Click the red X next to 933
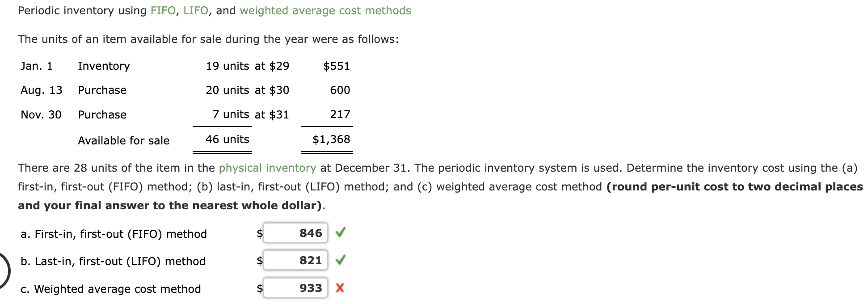This screenshot has width=868, height=304. tap(340, 288)
